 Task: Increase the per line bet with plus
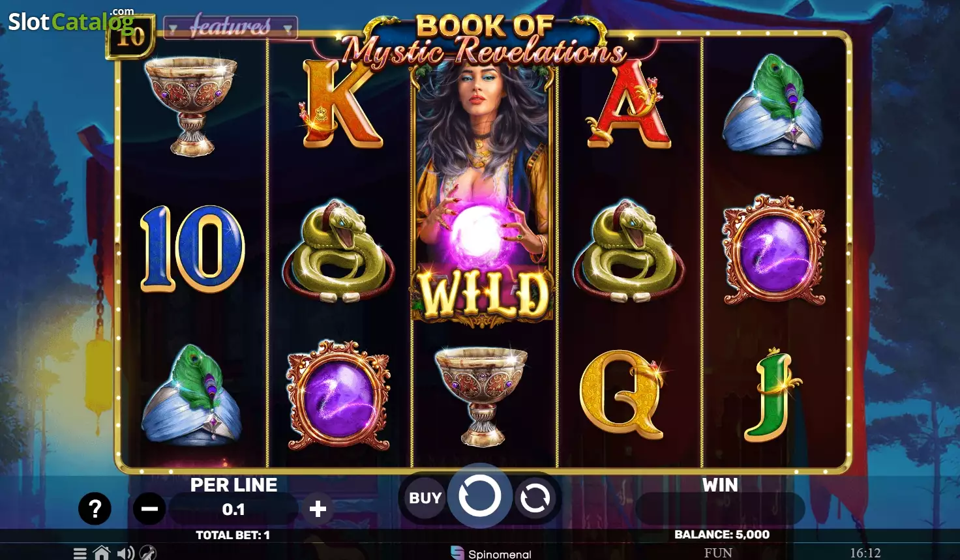pos(318,508)
